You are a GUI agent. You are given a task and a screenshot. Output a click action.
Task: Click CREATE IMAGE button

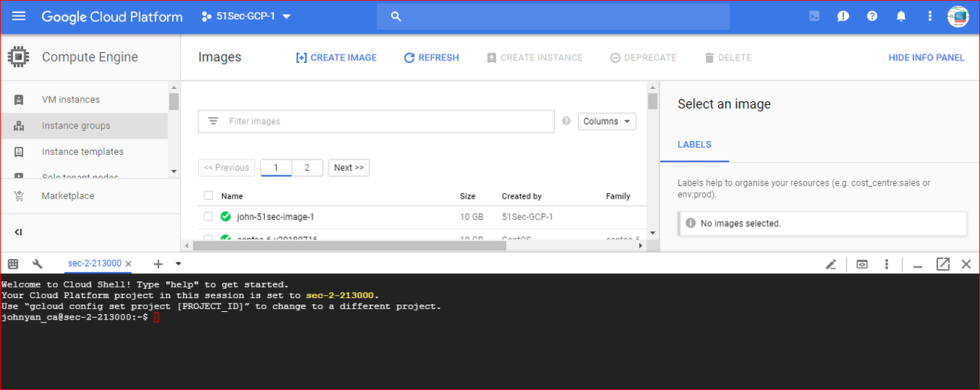pos(336,57)
